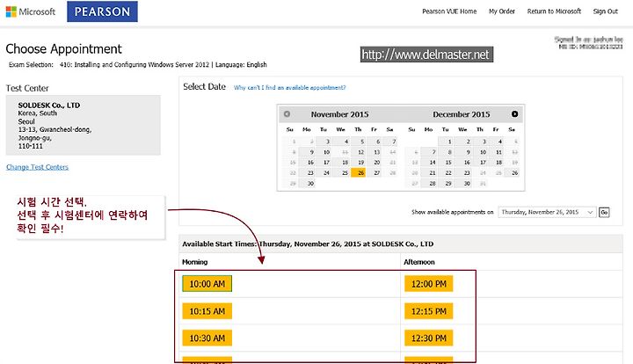Select December 17 in calendar
The height and width of the screenshot is (364, 633).
(x=481, y=163)
